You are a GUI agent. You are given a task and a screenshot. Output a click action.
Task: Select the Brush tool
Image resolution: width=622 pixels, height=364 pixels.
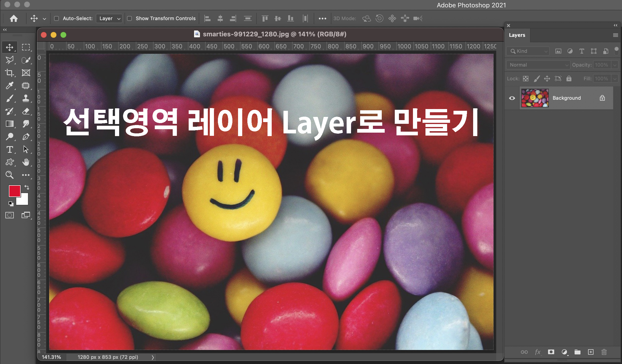10,98
